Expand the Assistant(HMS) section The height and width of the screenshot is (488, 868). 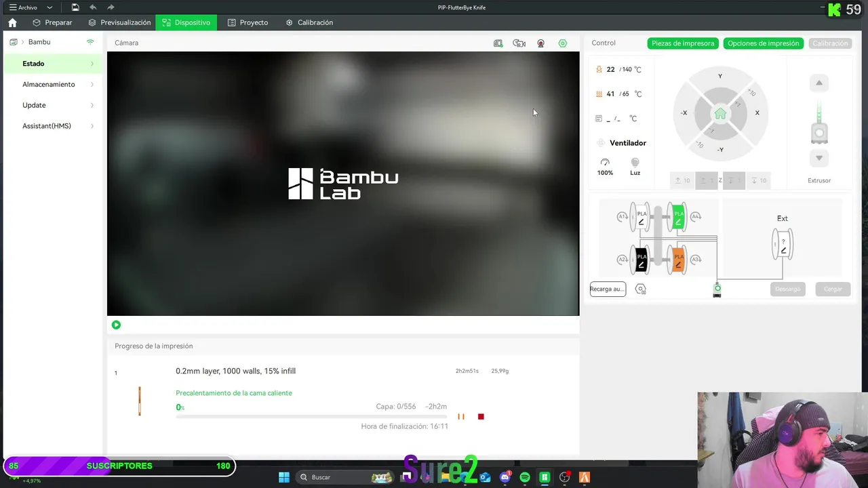point(52,126)
